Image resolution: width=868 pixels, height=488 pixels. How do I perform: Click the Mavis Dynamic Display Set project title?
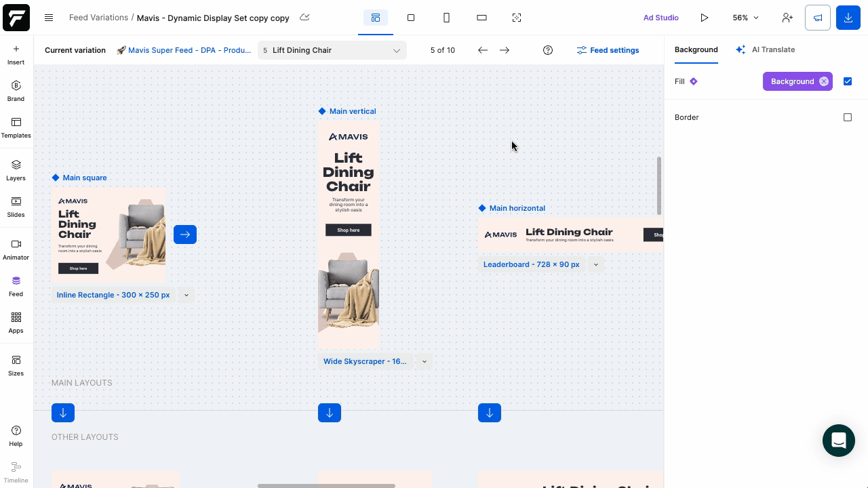click(213, 18)
